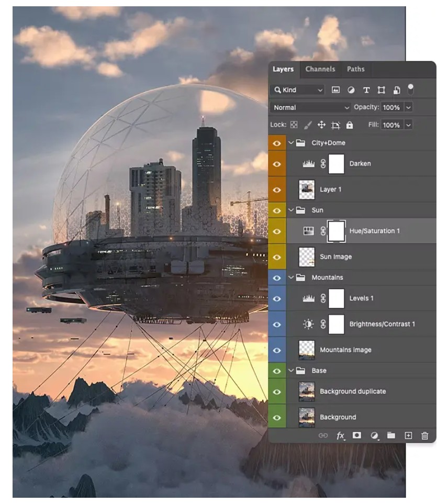Lock transparent pixels icon
This screenshot has width=448, height=503.
[294, 125]
